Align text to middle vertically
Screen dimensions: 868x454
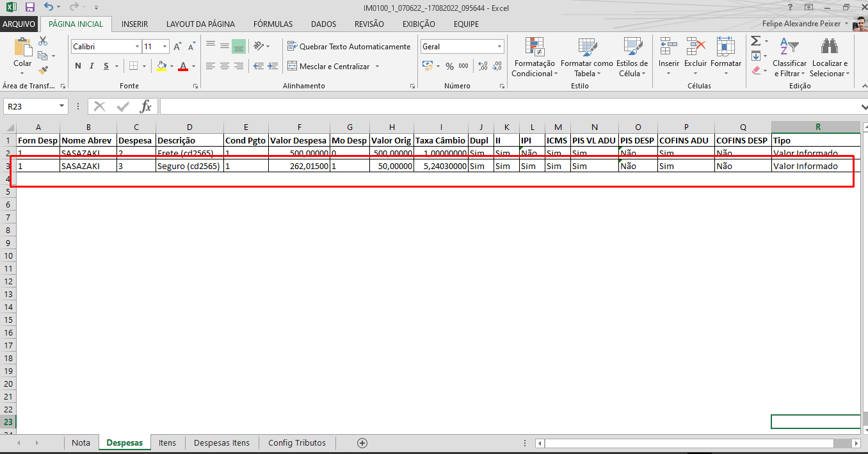[x=225, y=46]
